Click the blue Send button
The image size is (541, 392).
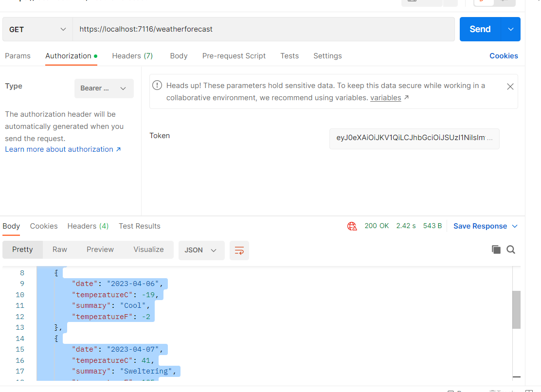pyautogui.click(x=480, y=29)
